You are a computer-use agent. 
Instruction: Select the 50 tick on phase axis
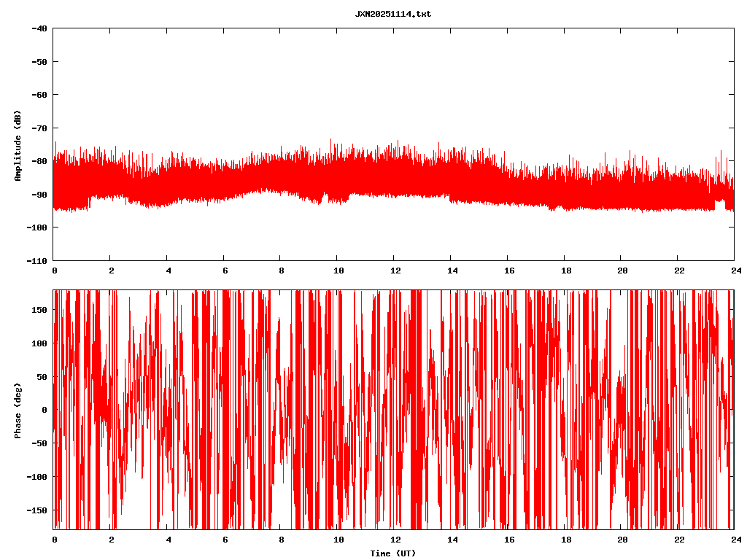[x=42, y=376]
